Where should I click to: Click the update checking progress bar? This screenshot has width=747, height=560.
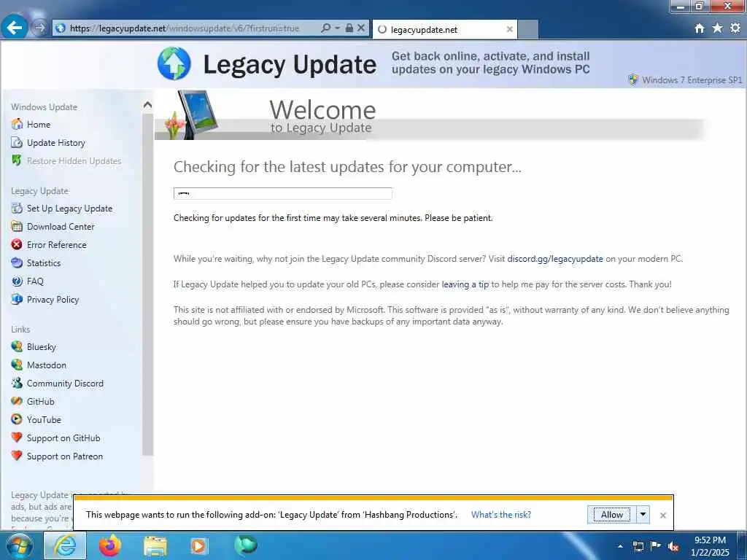282,193
